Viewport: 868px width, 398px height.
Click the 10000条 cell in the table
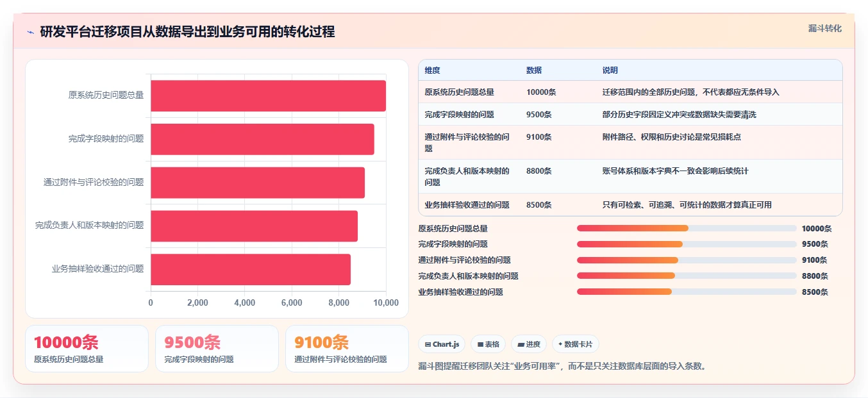[541, 92]
